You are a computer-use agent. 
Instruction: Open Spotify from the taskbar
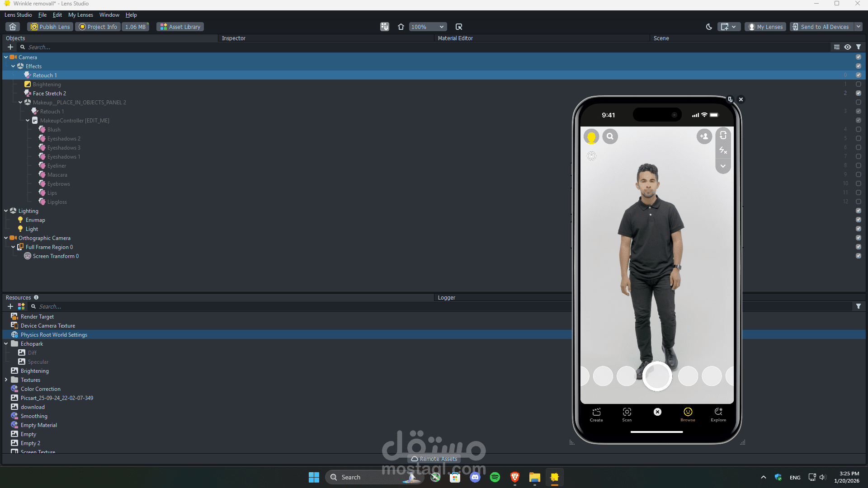pos(495,477)
